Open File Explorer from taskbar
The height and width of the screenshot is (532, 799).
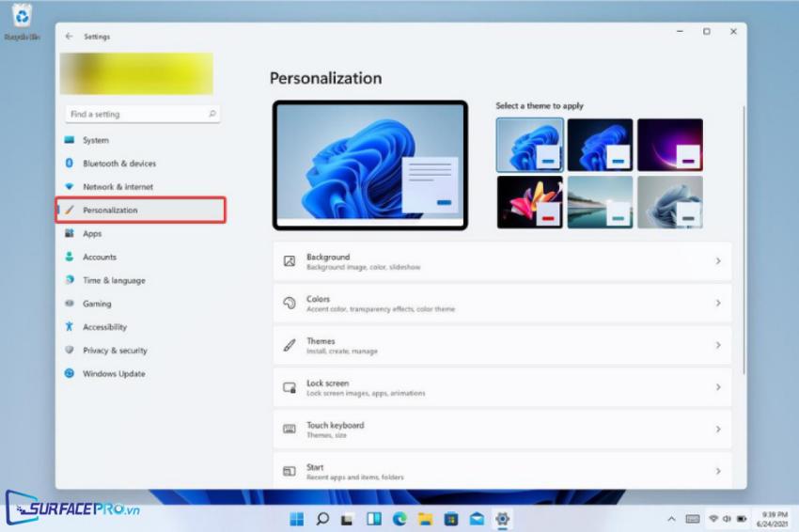click(x=426, y=519)
